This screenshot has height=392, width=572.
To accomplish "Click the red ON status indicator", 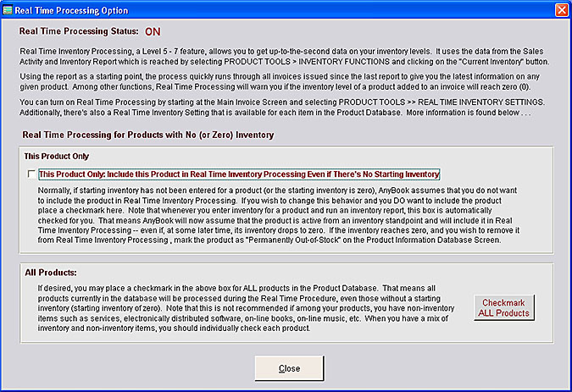I will [x=153, y=32].
